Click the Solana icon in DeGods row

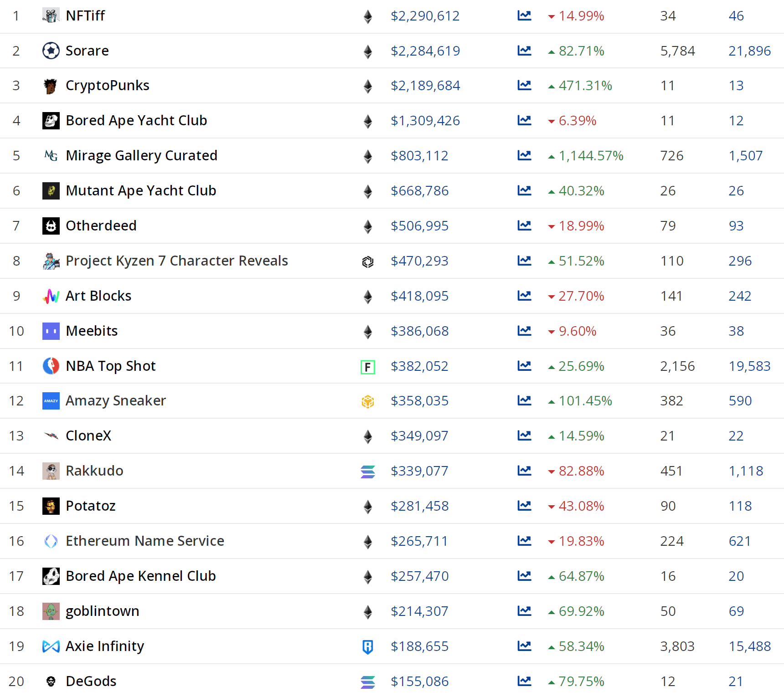pos(368,682)
